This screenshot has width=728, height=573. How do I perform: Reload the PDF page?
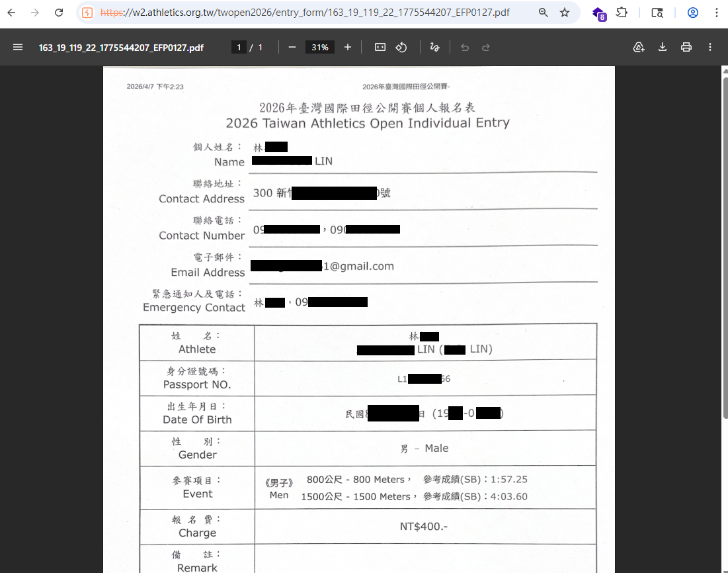(x=58, y=13)
